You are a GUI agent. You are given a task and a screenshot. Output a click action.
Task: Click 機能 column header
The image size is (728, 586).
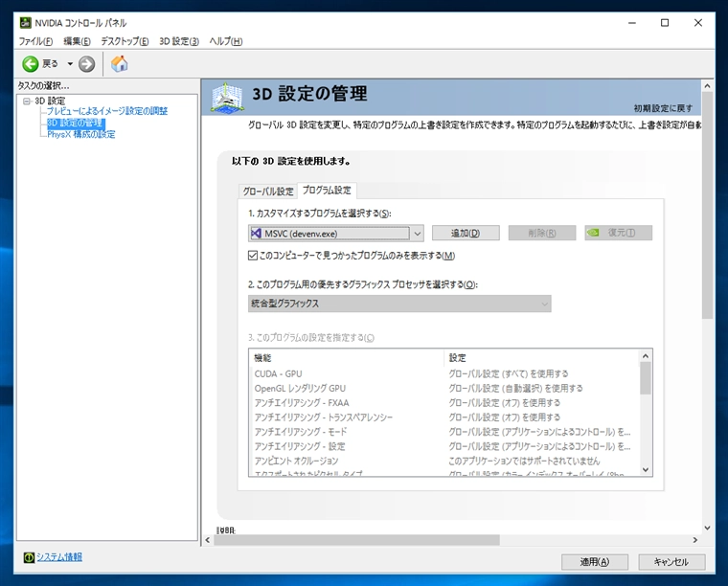point(347,358)
